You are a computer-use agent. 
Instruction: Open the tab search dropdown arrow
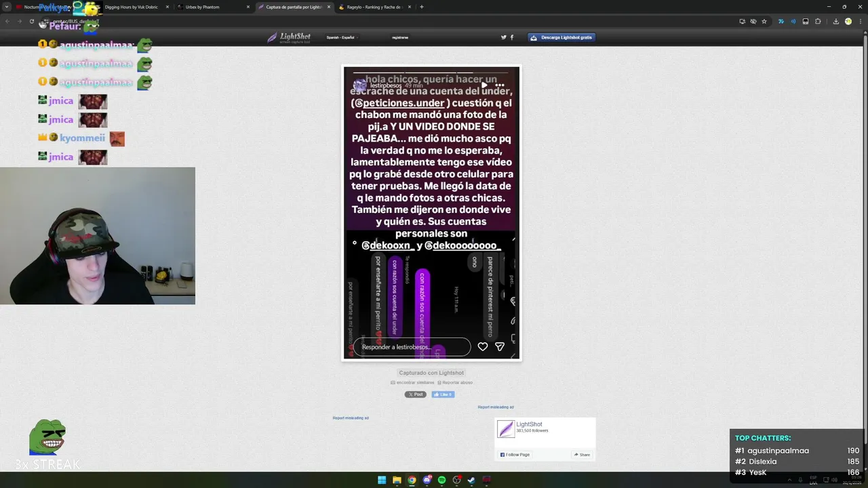(7, 7)
